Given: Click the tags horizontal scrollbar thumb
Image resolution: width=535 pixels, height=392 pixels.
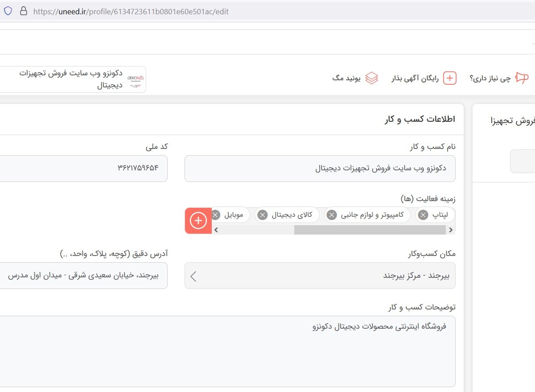Looking at the screenshot, I should [x=370, y=230].
